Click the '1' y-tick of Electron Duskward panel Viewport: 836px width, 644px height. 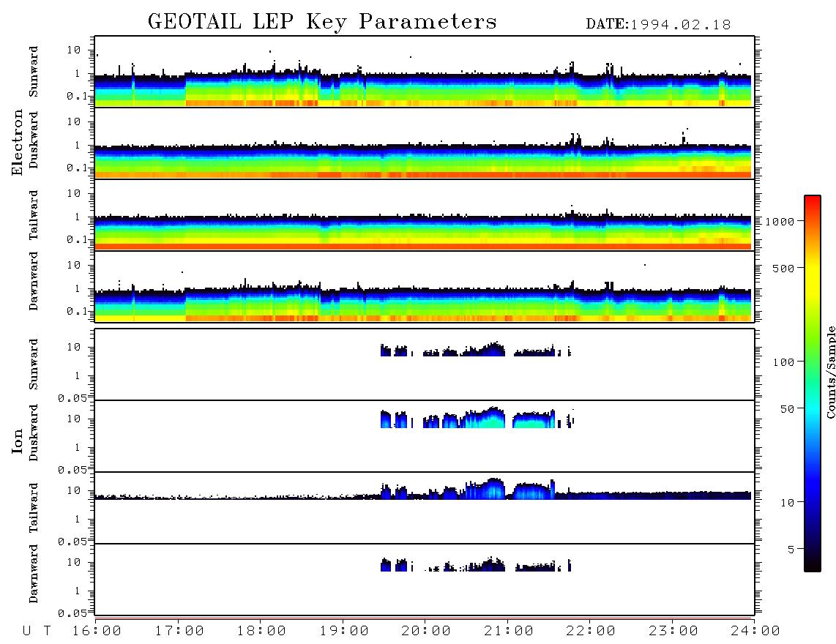click(78, 145)
